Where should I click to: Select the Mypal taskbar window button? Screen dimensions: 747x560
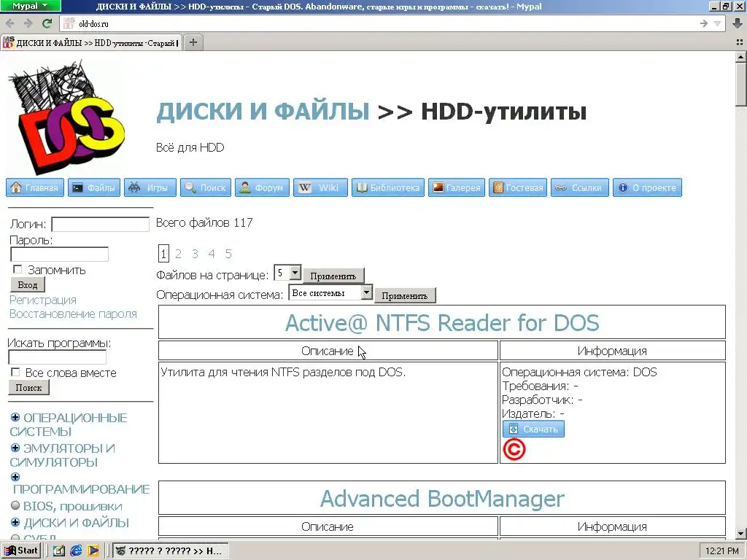point(170,551)
